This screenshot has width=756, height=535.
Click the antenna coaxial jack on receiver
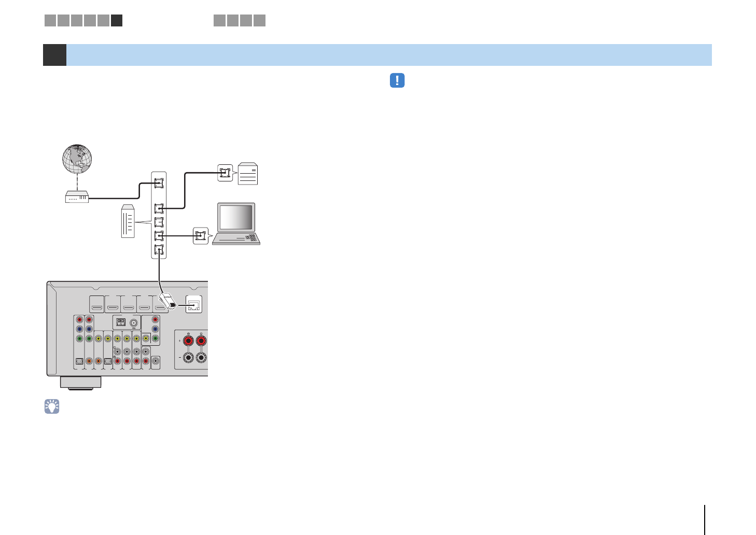134,321
